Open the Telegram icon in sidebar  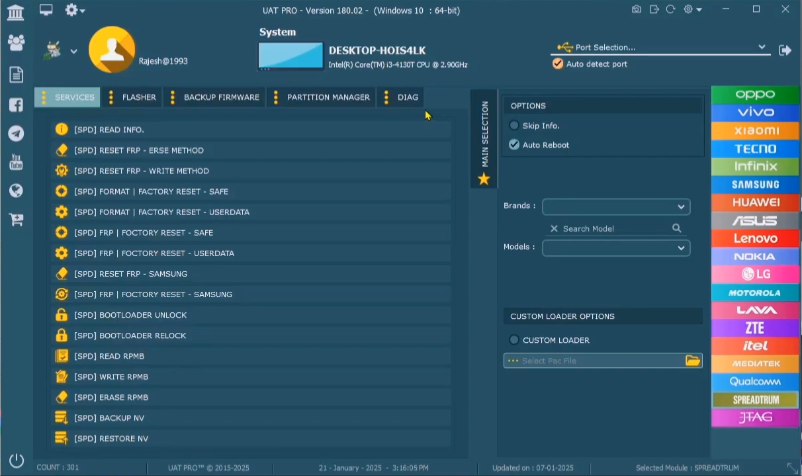pos(16,133)
